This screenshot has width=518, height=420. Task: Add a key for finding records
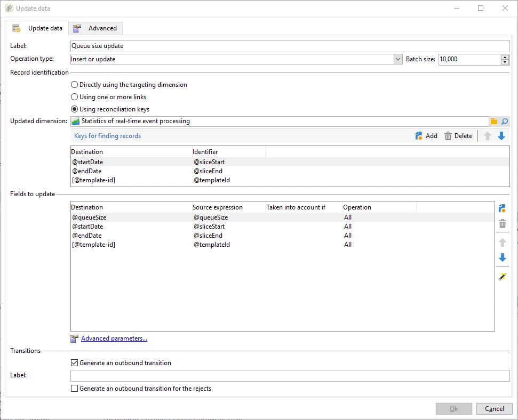(426, 136)
